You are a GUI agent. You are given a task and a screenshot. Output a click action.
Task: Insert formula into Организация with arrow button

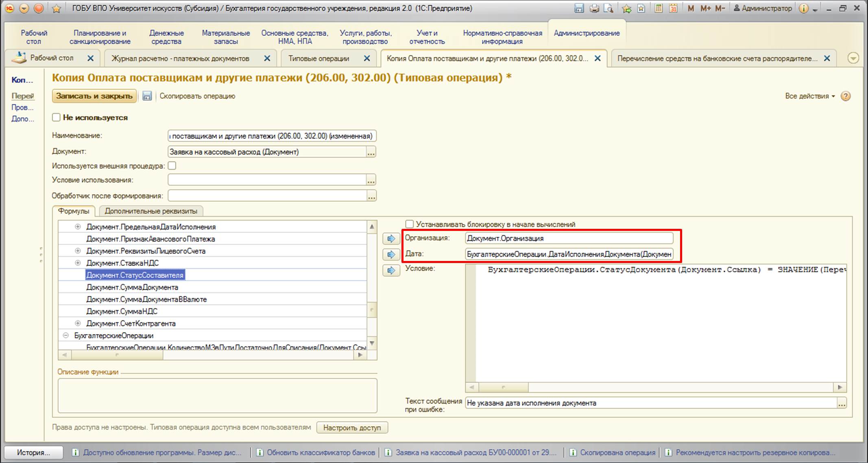coord(391,239)
